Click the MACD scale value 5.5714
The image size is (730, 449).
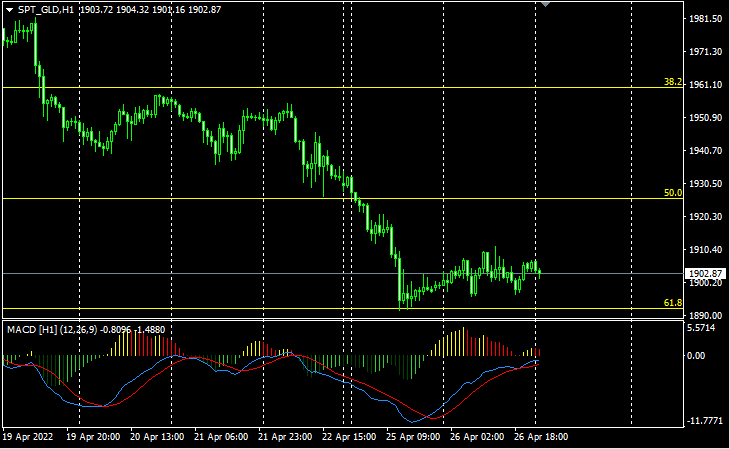click(x=704, y=328)
